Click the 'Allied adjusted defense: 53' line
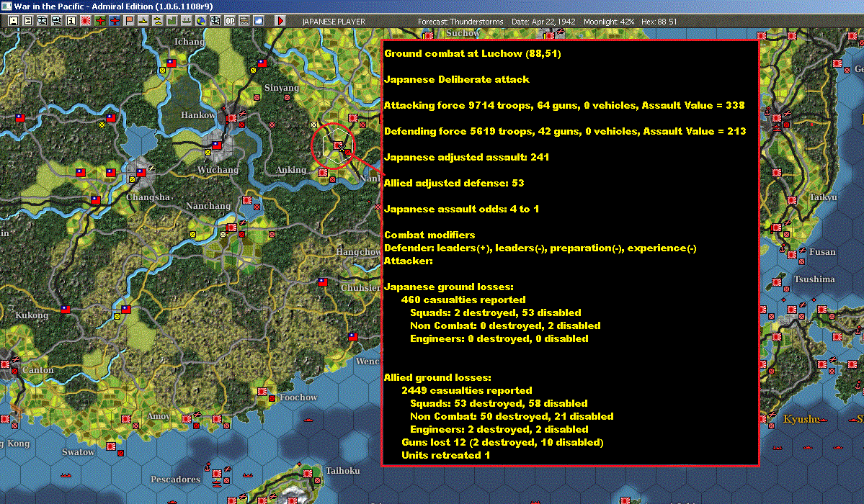 pos(454,183)
